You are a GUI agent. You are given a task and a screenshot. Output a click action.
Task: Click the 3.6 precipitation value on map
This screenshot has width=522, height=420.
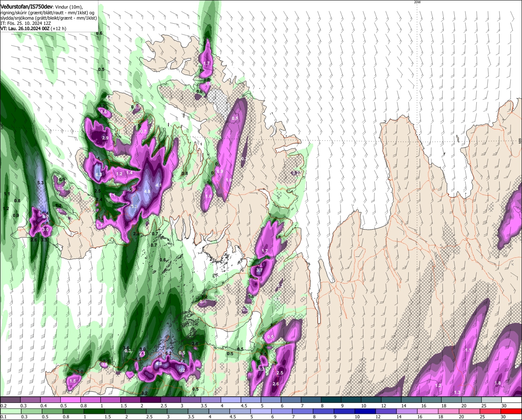[x=126, y=348]
